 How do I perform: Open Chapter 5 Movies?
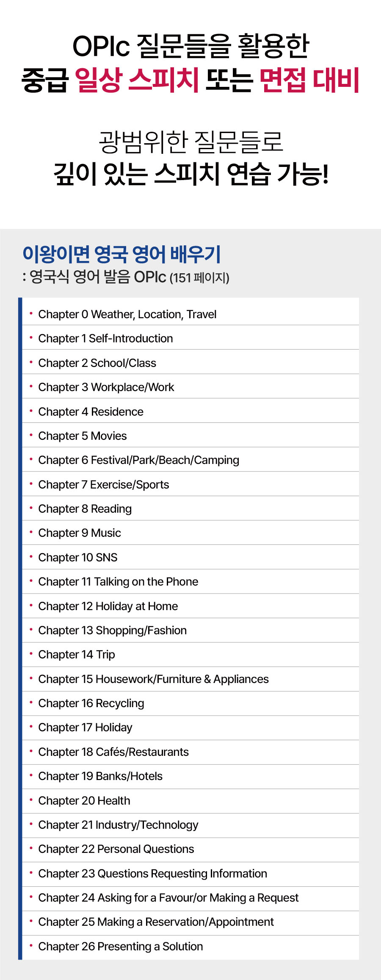click(x=82, y=436)
